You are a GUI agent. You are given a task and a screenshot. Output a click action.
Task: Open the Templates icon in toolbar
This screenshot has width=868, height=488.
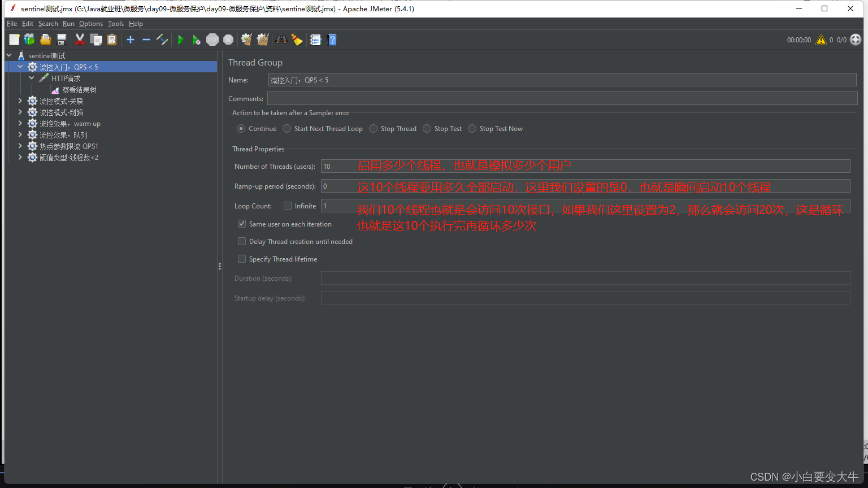(29, 40)
